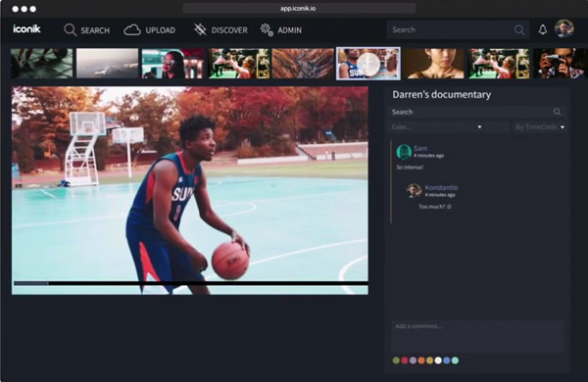Click the magnifier in comments search
Viewport: 588px width, 382px height.
pyautogui.click(x=557, y=112)
